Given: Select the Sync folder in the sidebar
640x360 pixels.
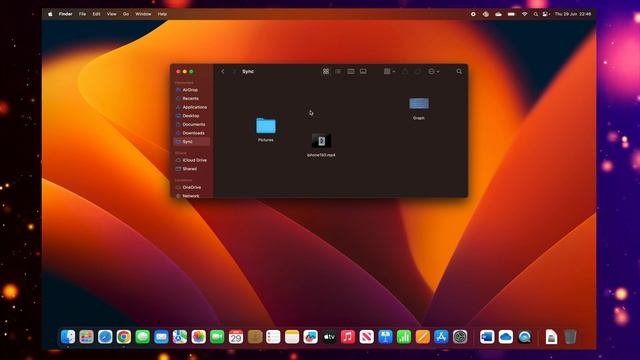Looking at the screenshot, I should [x=191, y=142].
